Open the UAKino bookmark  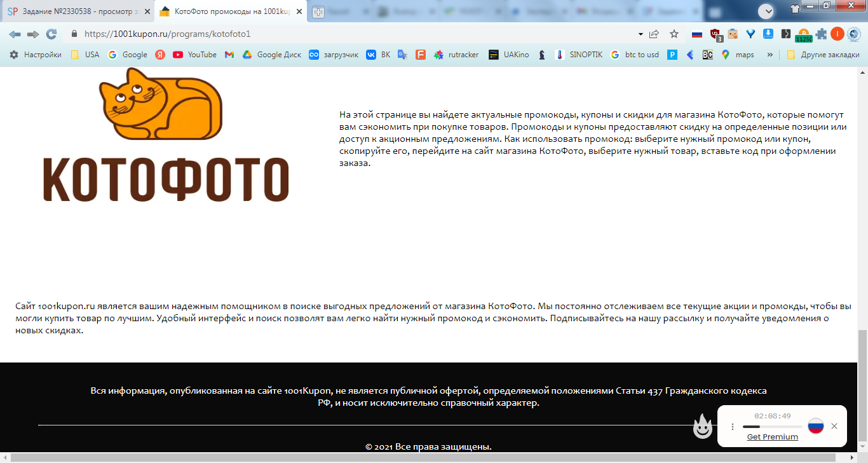[509, 55]
